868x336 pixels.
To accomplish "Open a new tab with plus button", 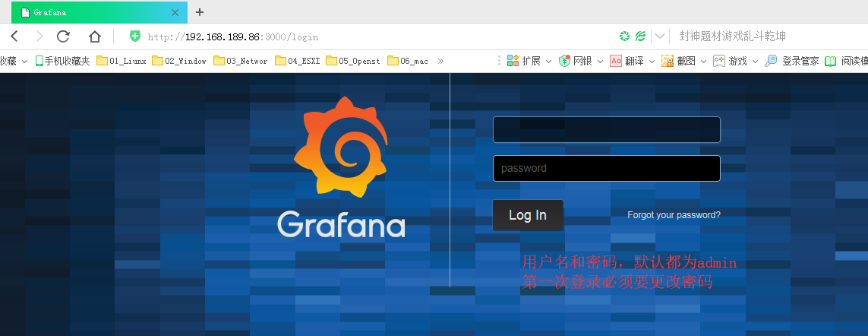I will tap(200, 12).
